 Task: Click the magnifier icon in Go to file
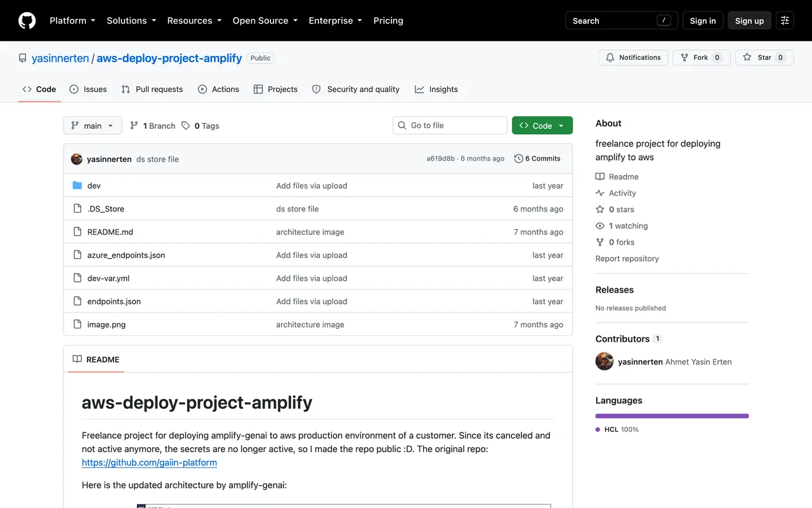402,126
